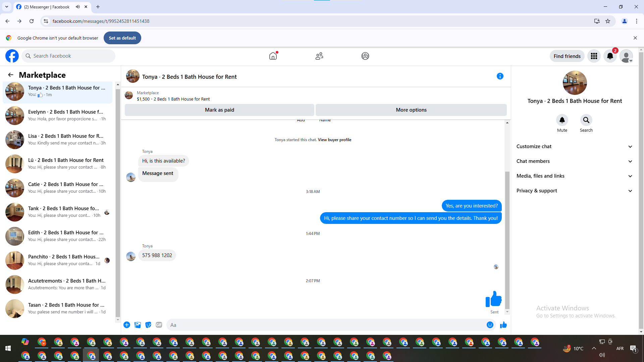Open the Edith house rental chat
This screenshot has height=362, width=644.
coord(58,236)
